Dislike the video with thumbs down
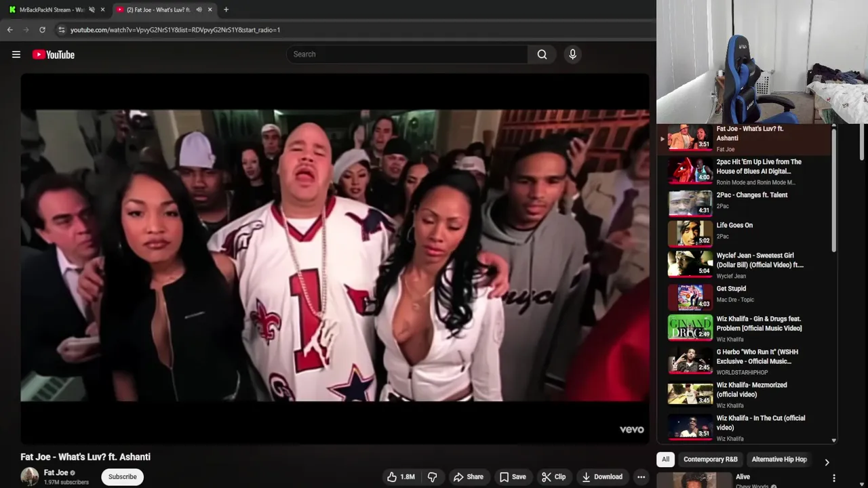 click(432, 476)
